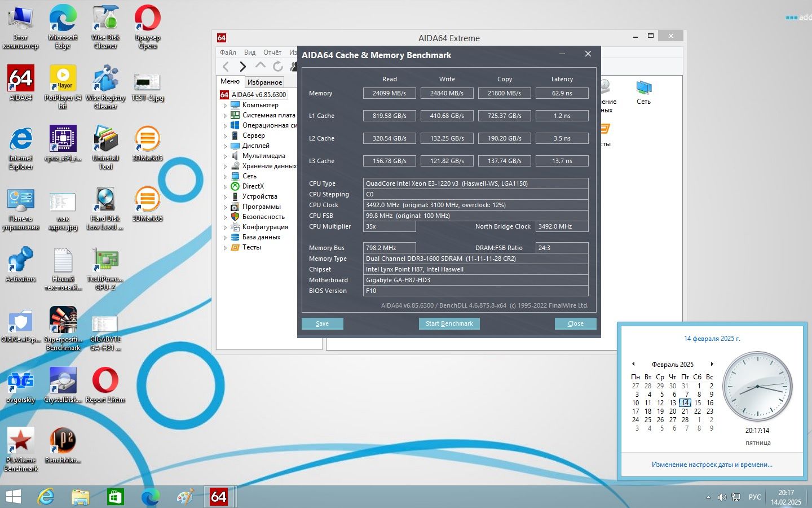
Task: Click the AIDA64 back navigation arrow
Action: pyautogui.click(x=226, y=67)
